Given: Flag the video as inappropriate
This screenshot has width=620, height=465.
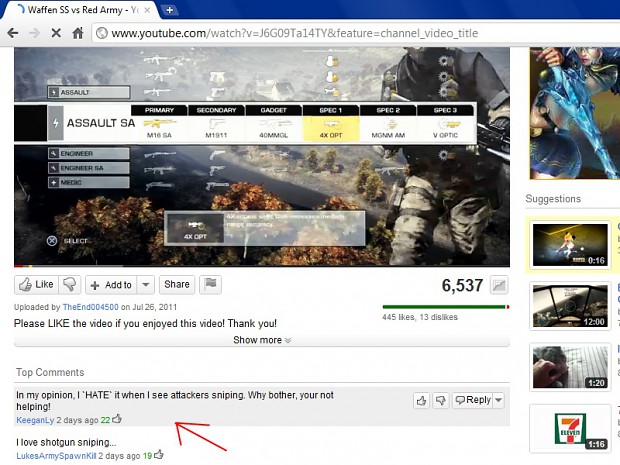Looking at the screenshot, I should (210, 285).
